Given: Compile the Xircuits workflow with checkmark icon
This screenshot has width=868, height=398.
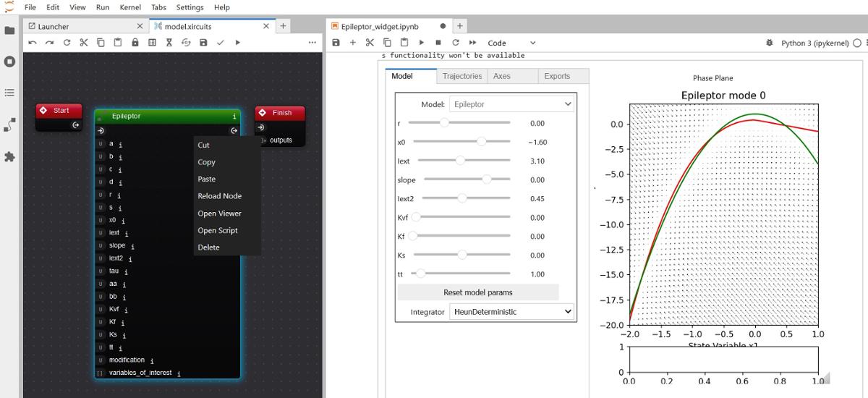Looking at the screenshot, I should click(221, 43).
